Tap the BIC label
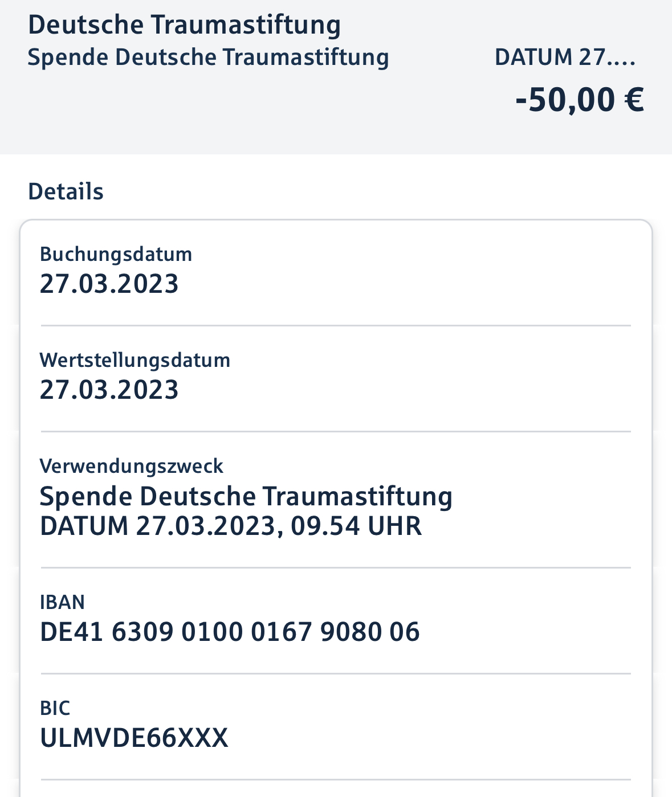This screenshot has height=797, width=672. (55, 708)
